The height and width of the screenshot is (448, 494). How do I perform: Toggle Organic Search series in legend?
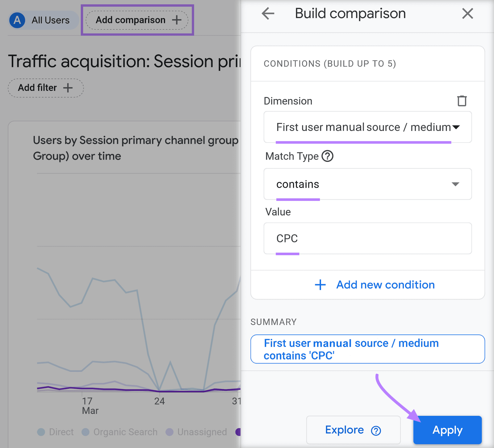(x=120, y=432)
